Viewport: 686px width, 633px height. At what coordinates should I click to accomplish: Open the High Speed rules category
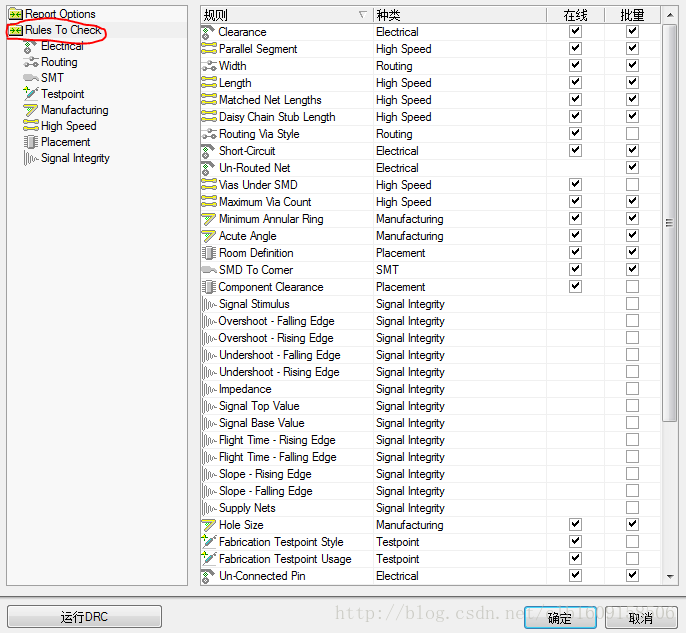[69, 126]
